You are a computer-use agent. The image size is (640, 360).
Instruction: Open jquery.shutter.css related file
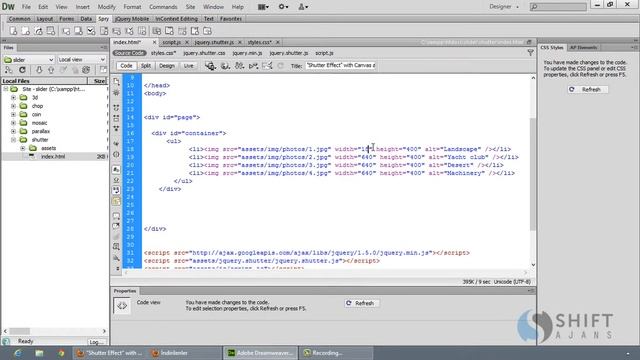click(204, 53)
